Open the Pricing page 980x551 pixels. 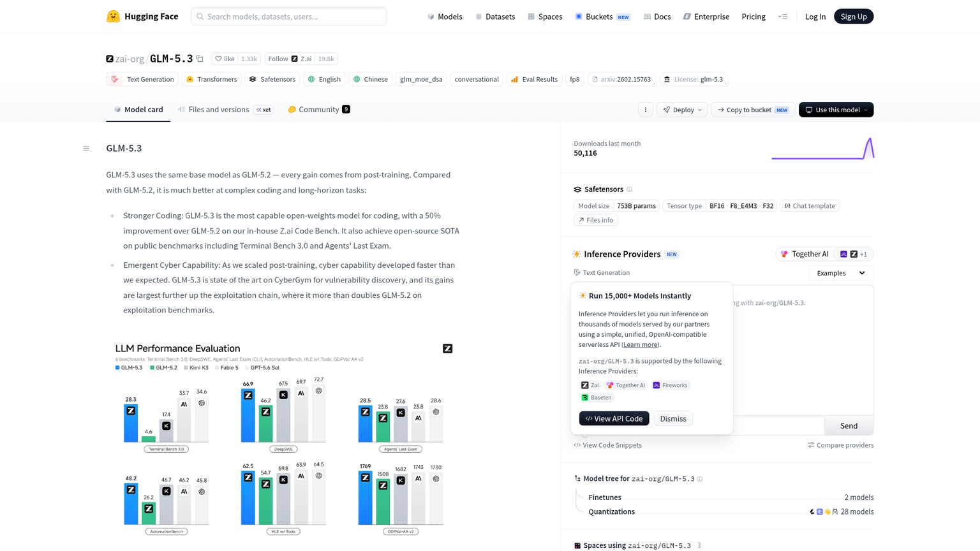754,17
